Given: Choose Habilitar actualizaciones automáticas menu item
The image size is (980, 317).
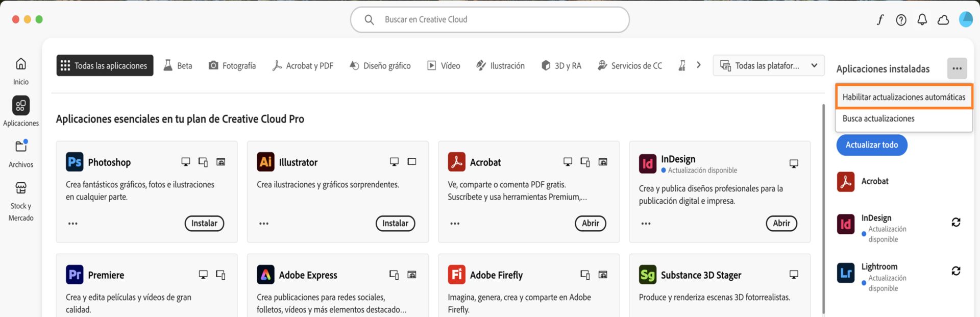Looking at the screenshot, I should pyautogui.click(x=904, y=97).
